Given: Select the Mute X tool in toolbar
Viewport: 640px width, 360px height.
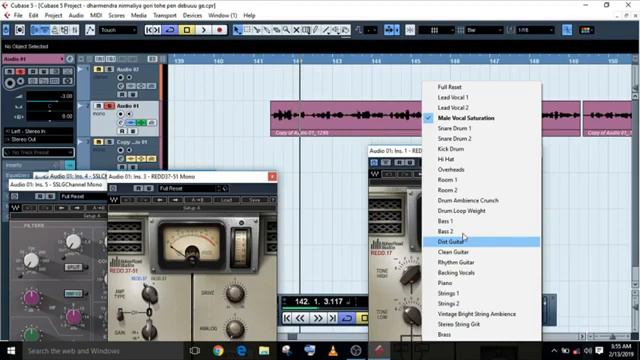Looking at the screenshot, I should coord(296,30).
